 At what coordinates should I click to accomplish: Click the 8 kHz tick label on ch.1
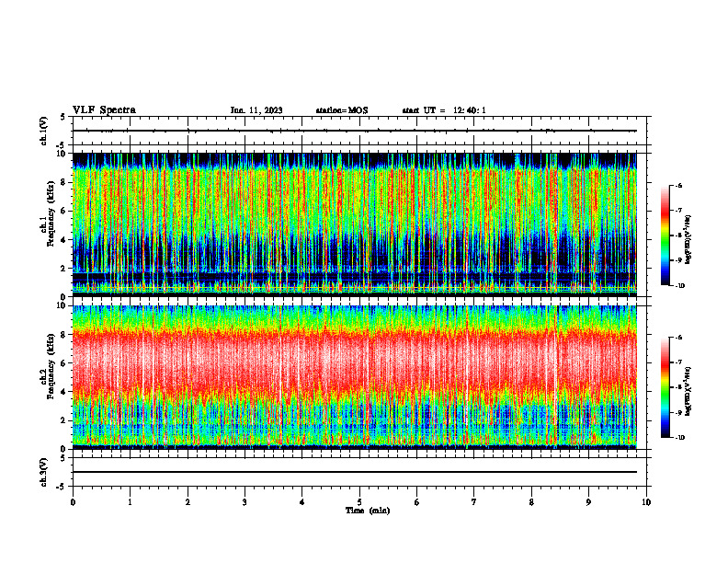coord(64,182)
